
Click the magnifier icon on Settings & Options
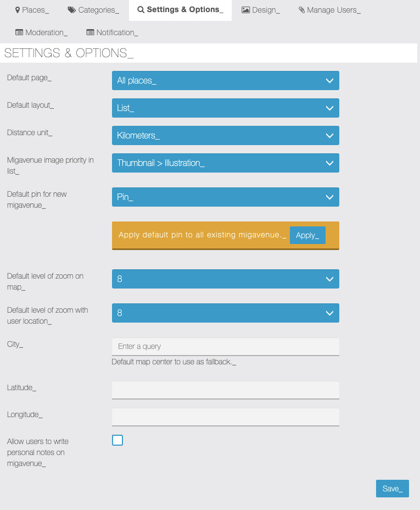coord(141,10)
